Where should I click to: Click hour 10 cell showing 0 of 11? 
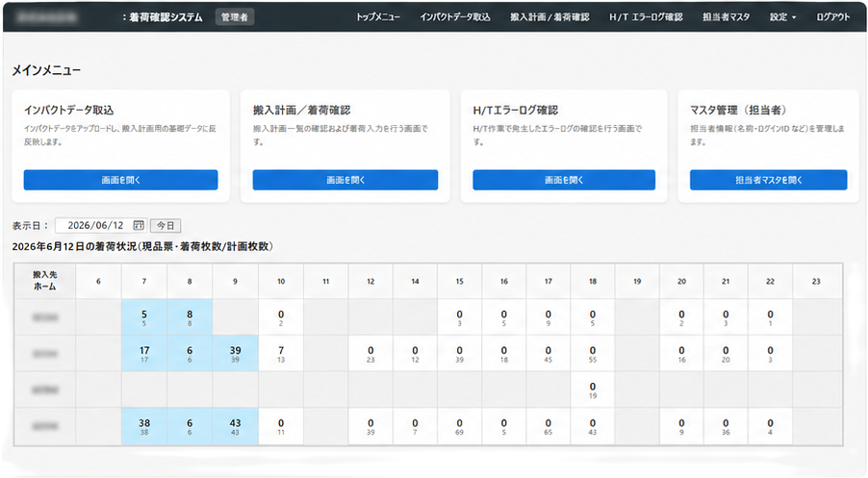[x=281, y=426]
